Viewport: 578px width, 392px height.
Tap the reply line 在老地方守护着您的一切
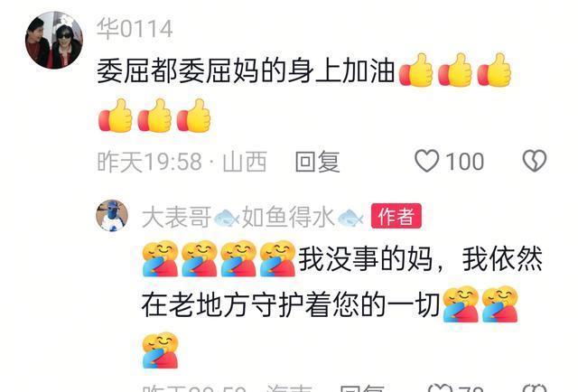(x=291, y=305)
